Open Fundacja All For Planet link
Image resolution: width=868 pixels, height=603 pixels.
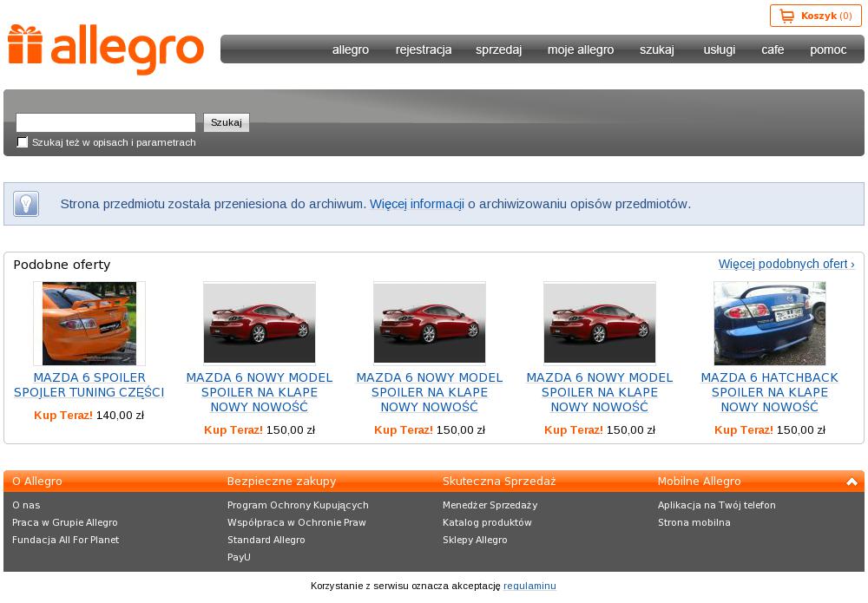(x=65, y=540)
